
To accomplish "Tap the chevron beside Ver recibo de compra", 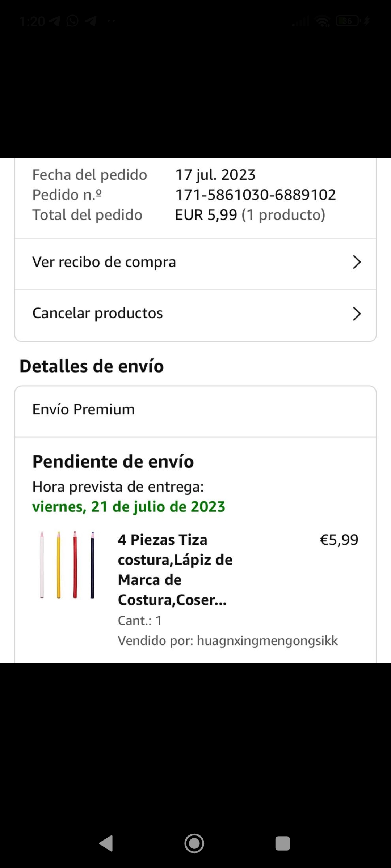I will pyautogui.click(x=357, y=262).
